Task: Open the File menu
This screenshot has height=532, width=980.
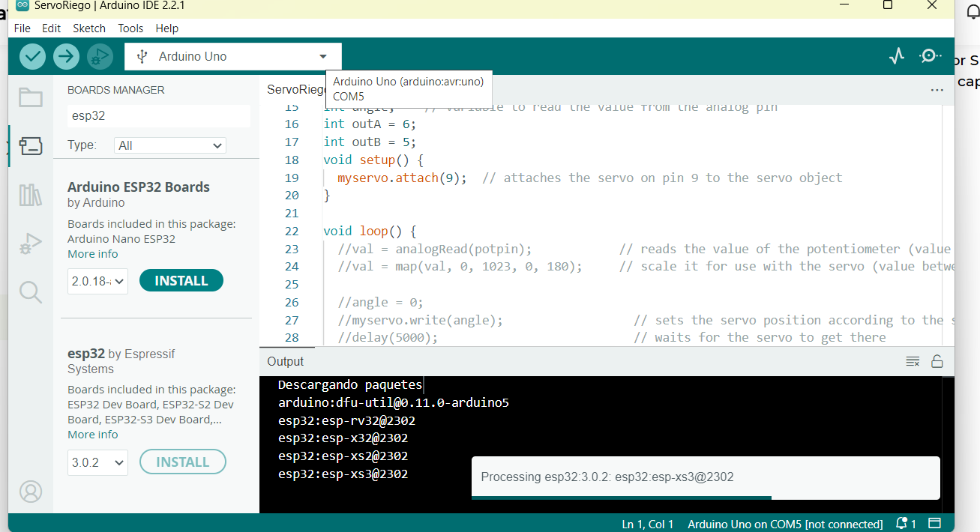Action: tap(22, 28)
